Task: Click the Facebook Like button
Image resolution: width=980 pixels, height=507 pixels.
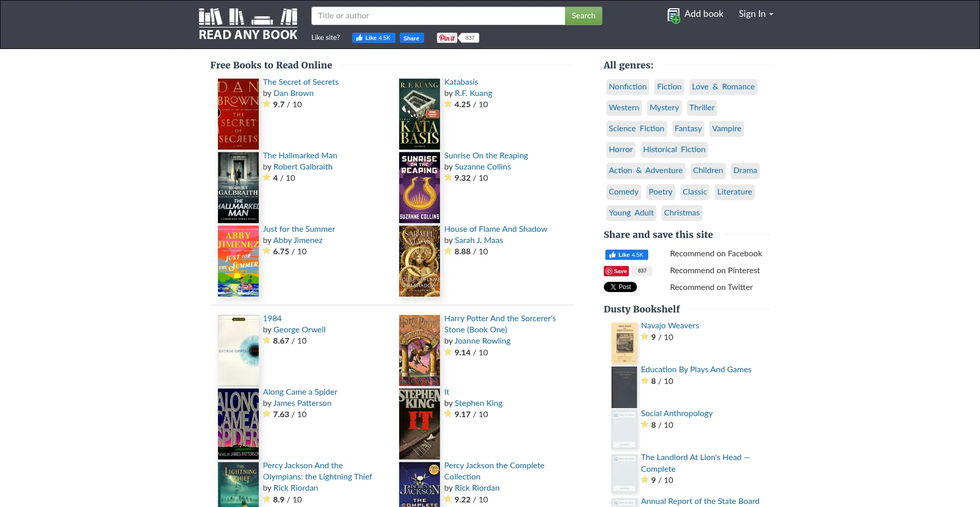Action: click(374, 37)
